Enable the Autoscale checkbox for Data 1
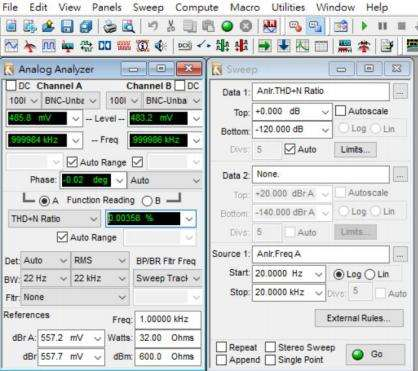Screen dimensions: 418x371 (340, 111)
